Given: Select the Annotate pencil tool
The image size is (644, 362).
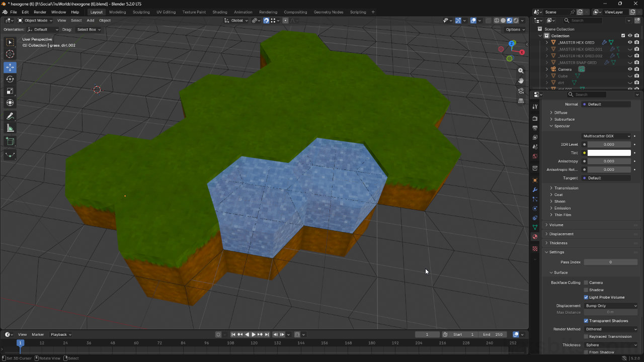Looking at the screenshot, I should click(x=10, y=116).
